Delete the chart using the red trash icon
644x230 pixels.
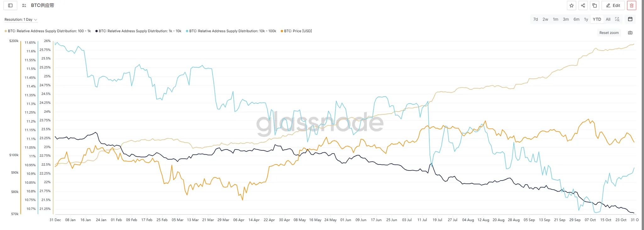pyautogui.click(x=631, y=5)
